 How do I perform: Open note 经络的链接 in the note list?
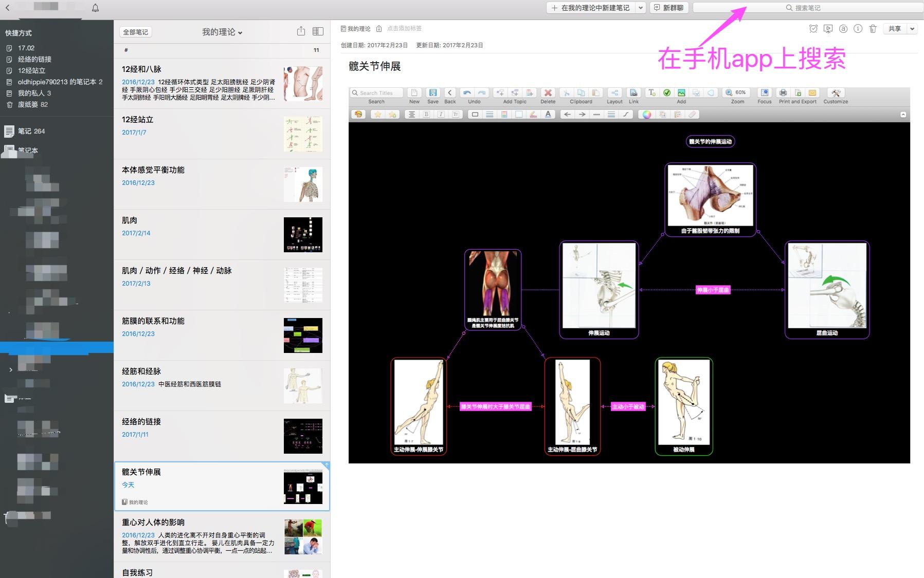(222, 436)
